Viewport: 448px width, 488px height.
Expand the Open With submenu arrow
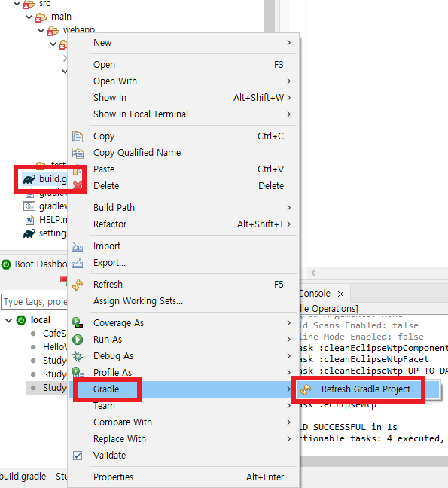pos(288,81)
